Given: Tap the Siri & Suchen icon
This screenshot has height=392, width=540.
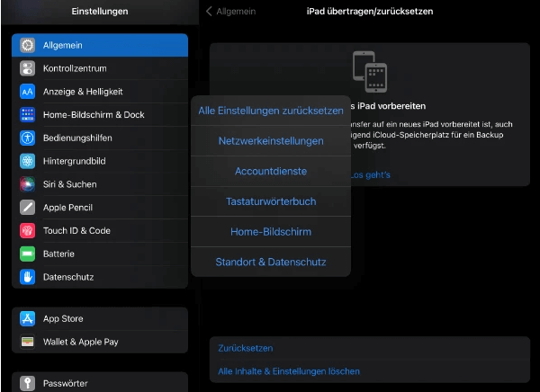Looking at the screenshot, I should (x=27, y=184).
